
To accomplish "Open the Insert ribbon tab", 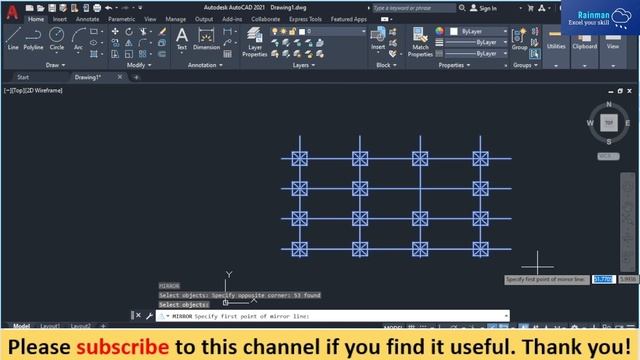I will (60, 19).
